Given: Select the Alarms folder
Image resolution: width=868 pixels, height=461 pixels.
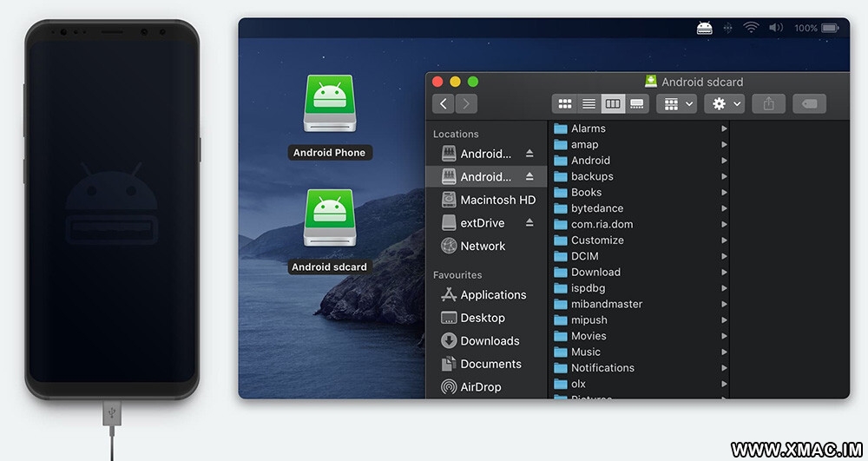Looking at the screenshot, I should click(640, 128).
